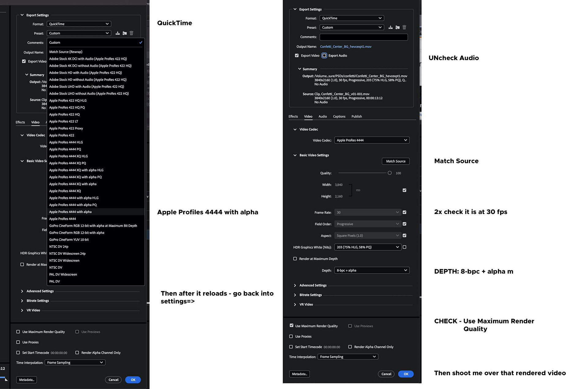Click Import Preset icon in left panel
Image resolution: width=588 pixels, height=389 pixels.
tap(125, 33)
